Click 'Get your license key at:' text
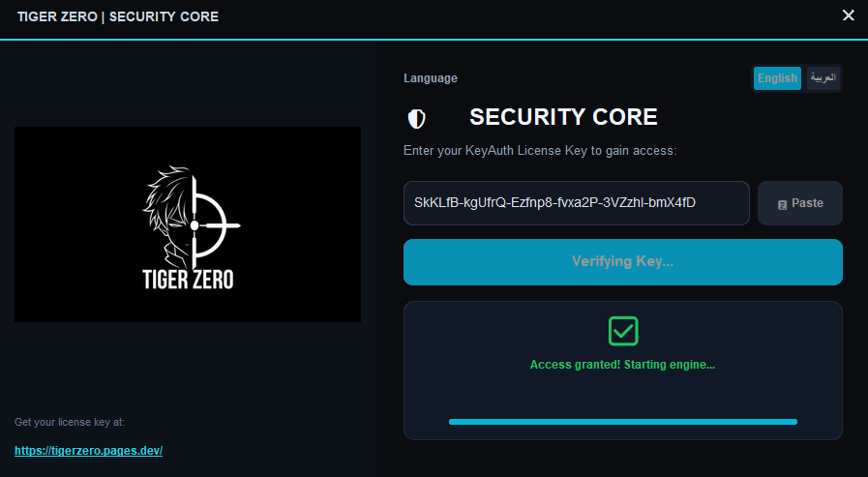Screen dimensions: 868x477 [x=70, y=422]
